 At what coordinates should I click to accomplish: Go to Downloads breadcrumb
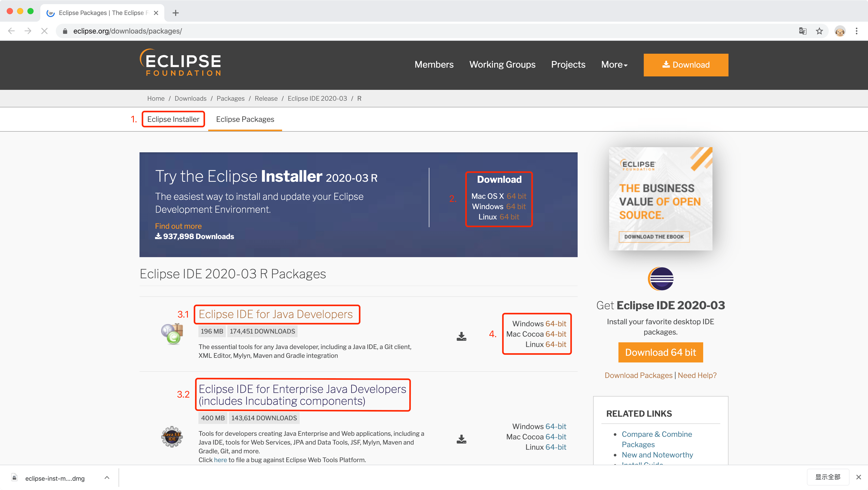click(x=190, y=98)
